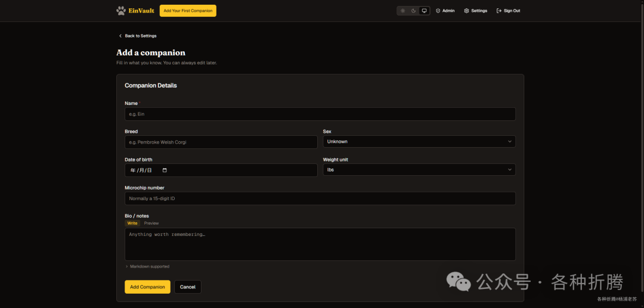644x308 pixels.
Task: Cancel adding a companion
Action: (x=188, y=287)
